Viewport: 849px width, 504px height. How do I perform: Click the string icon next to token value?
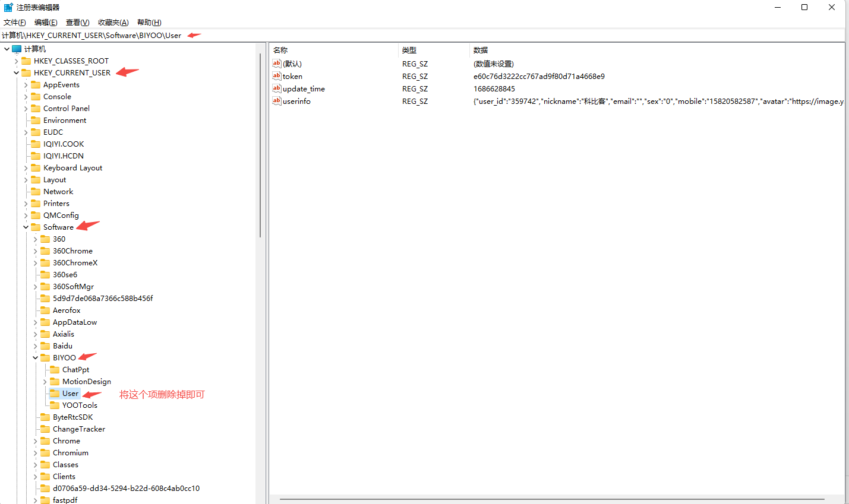pos(277,76)
